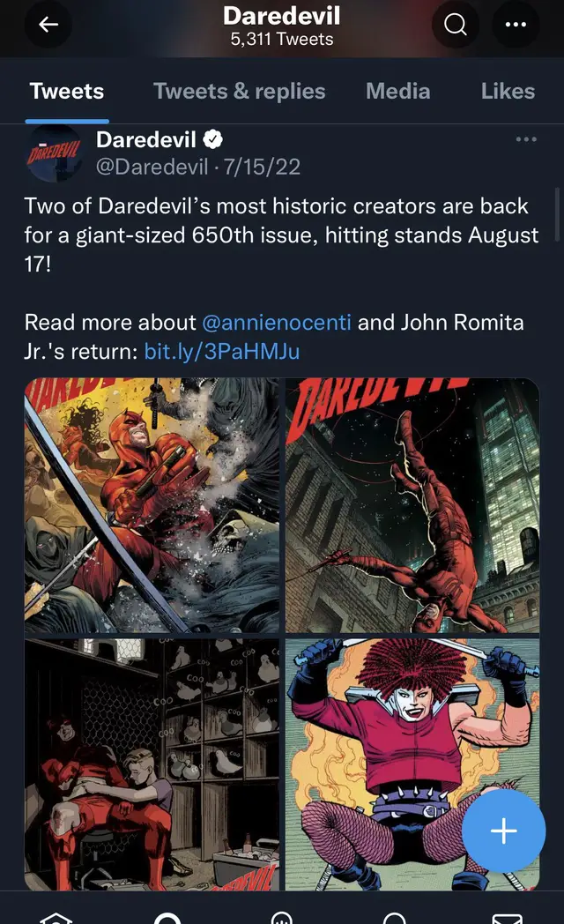View pigeon coop Daredevil cover image
Image resolution: width=564 pixels, height=924 pixels.
coord(152,764)
